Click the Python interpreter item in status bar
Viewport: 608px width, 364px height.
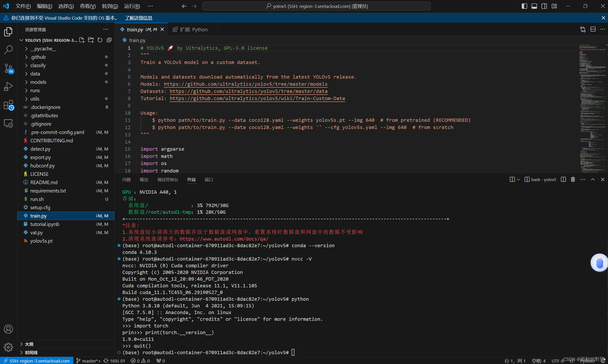(x=587, y=361)
